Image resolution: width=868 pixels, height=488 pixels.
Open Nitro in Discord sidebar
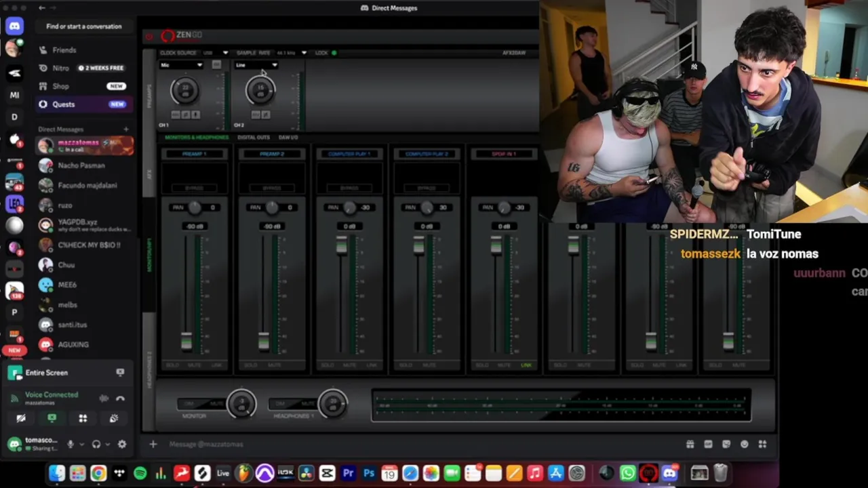(84, 68)
